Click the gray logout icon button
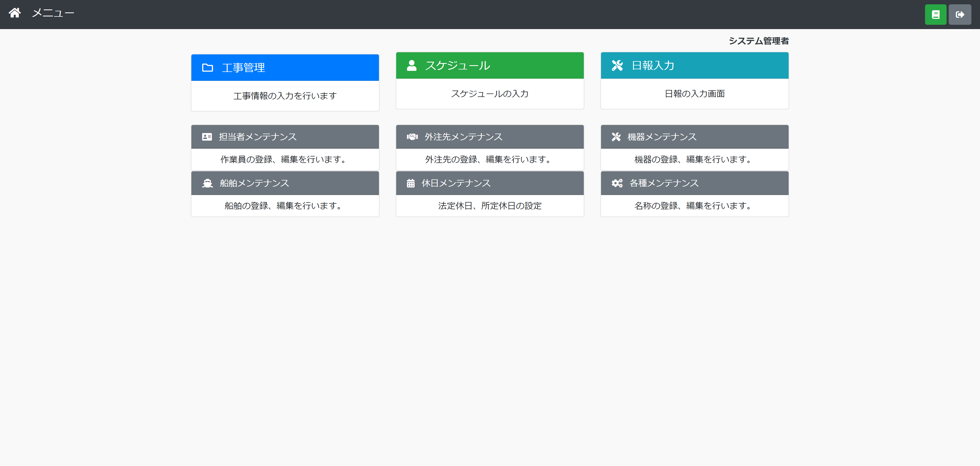This screenshot has height=466, width=980. (960, 15)
